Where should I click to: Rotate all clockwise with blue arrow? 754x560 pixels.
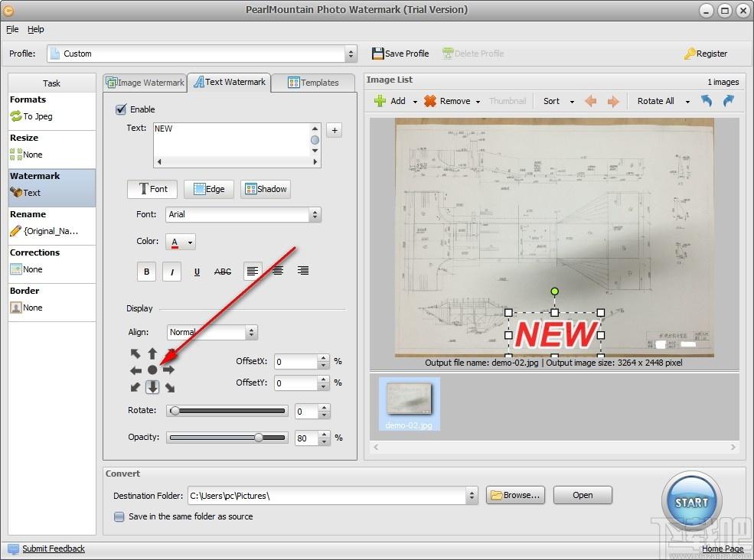coord(729,101)
